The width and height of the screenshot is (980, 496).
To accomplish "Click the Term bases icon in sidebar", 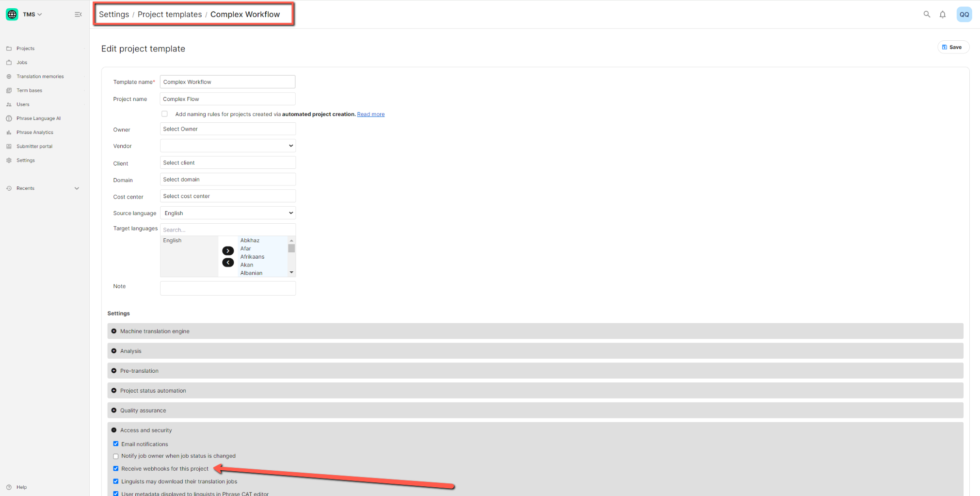I will click(x=9, y=91).
